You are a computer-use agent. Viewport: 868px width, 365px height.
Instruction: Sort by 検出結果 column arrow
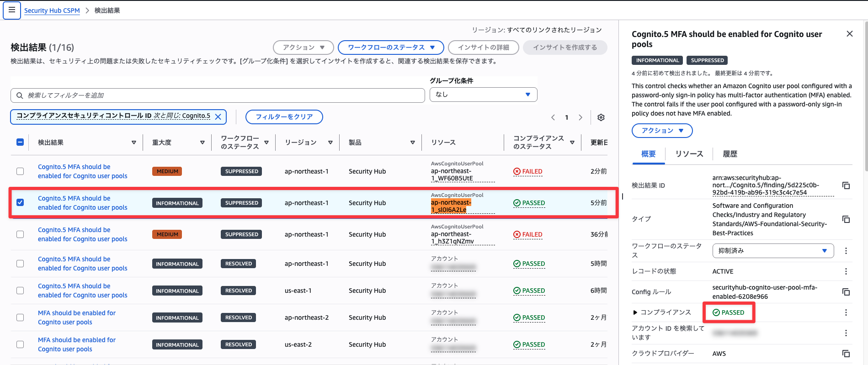(x=134, y=143)
